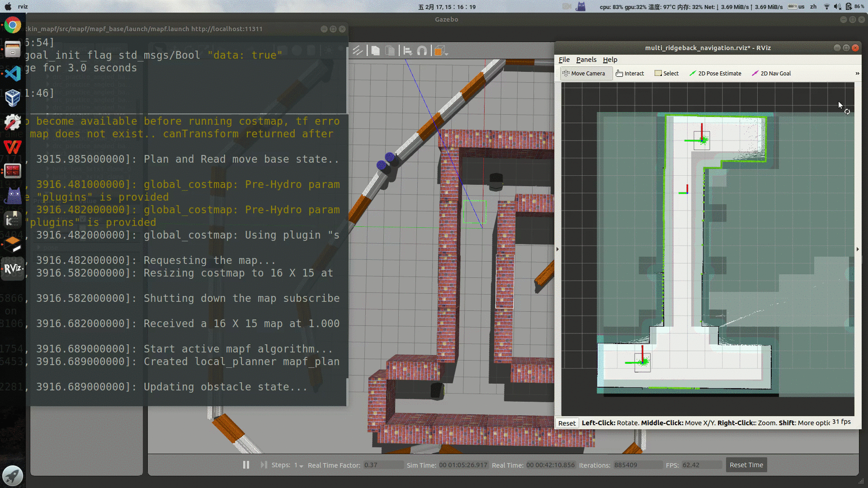Enable the Gazebo snap magnet tool

click(422, 51)
